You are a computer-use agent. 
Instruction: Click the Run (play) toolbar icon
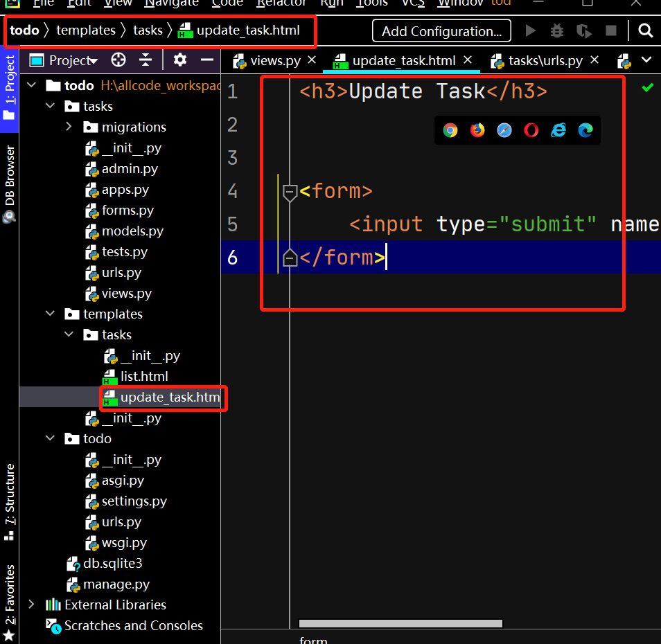tap(530, 30)
